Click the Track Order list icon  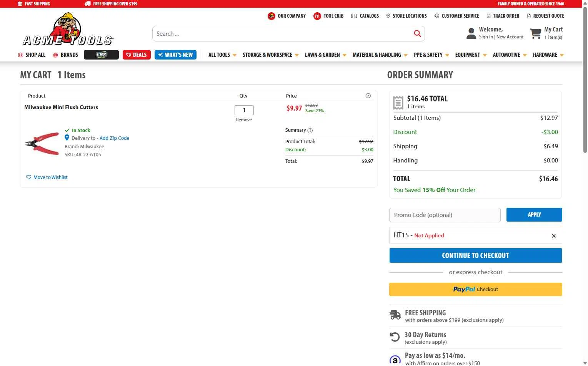tap(488, 16)
